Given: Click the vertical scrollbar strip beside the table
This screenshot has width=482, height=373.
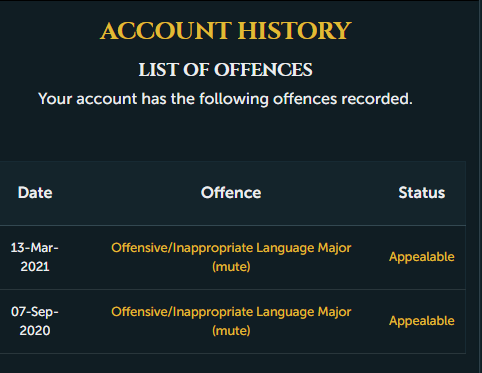Looking at the screenshot, I should pos(480,187).
